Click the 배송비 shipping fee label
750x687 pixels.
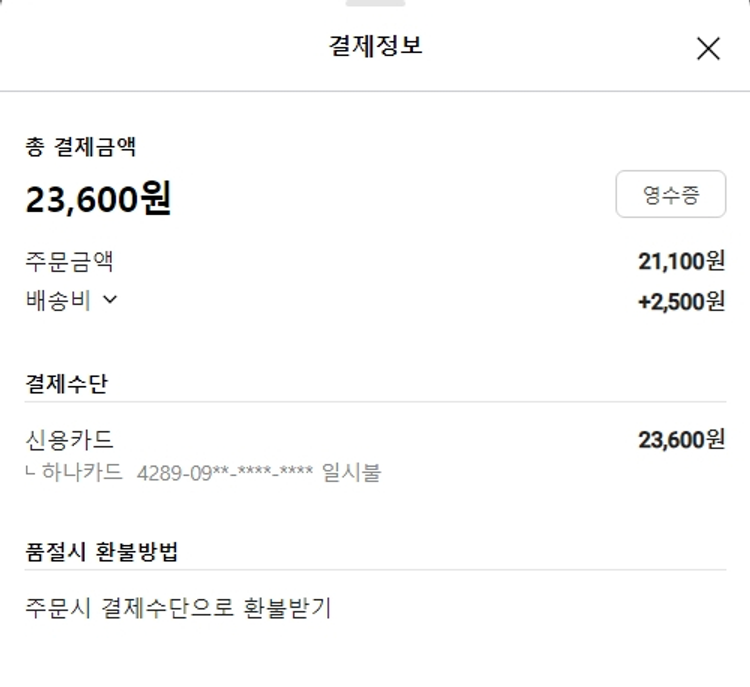pos(58,300)
